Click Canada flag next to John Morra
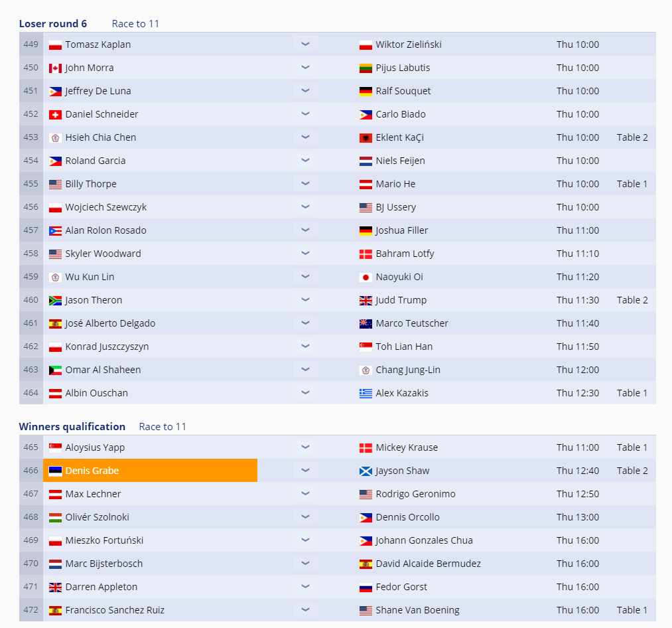The width and height of the screenshot is (672, 628). point(55,68)
